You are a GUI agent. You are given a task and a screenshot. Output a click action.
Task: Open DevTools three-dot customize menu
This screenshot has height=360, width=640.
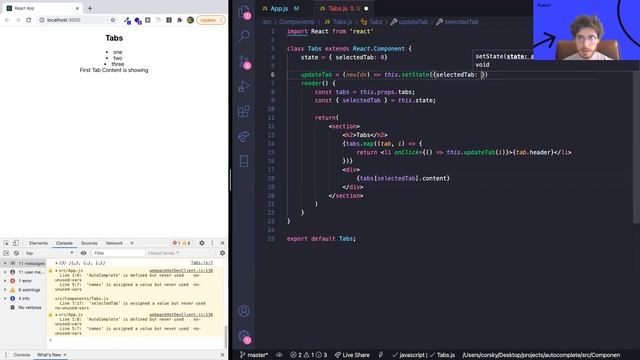click(x=212, y=243)
